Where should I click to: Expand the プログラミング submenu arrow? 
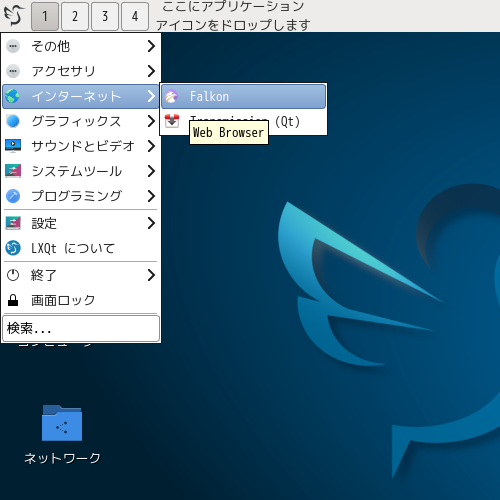[151, 196]
